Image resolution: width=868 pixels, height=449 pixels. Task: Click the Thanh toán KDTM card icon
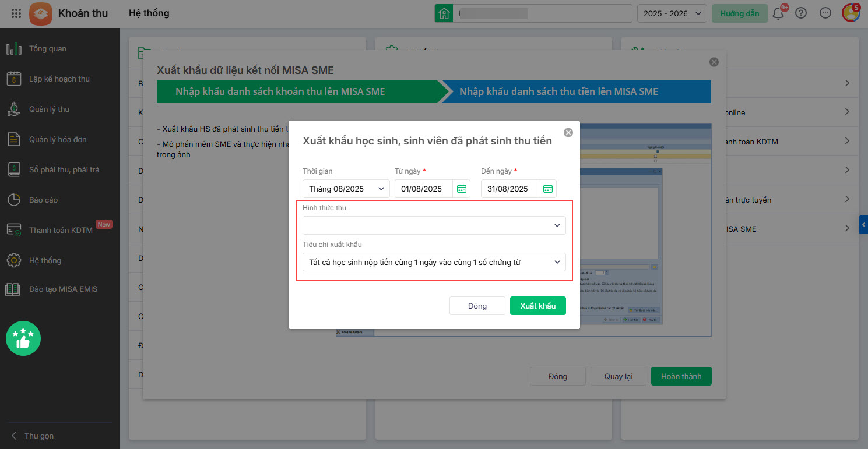[x=14, y=230]
